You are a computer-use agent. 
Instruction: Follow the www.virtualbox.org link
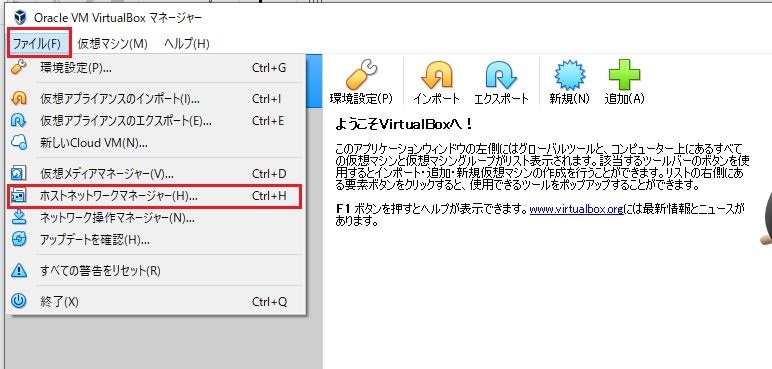point(577,209)
